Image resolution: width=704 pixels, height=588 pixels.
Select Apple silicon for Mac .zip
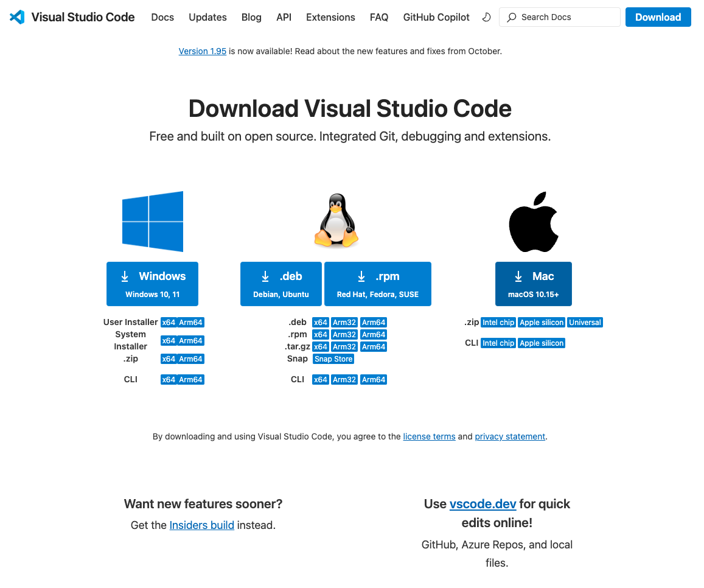coord(542,323)
